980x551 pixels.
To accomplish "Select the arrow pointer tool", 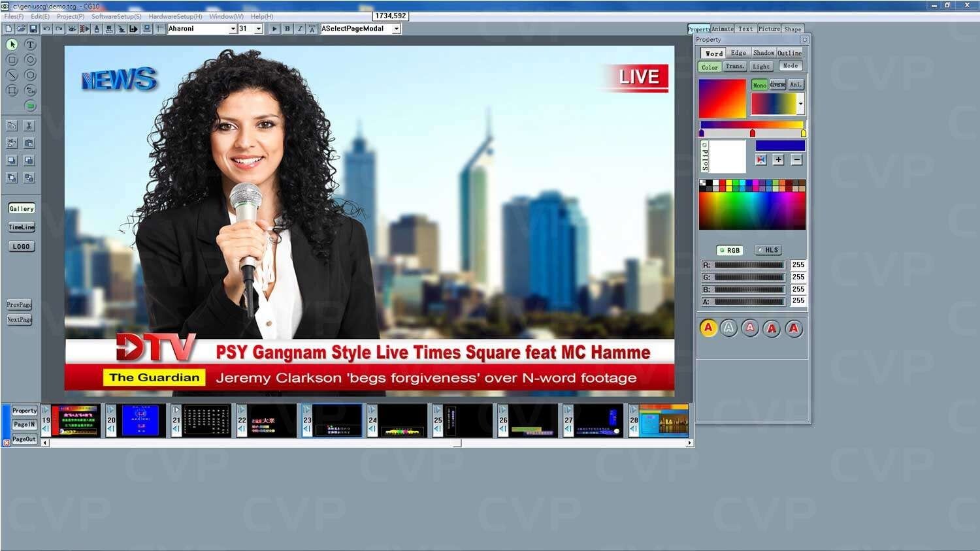I will point(12,44).
